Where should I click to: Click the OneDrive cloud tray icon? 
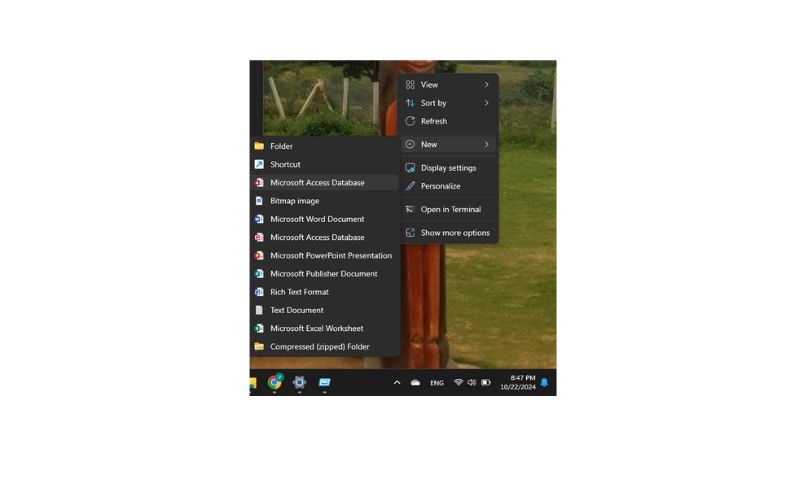[415, 383]
